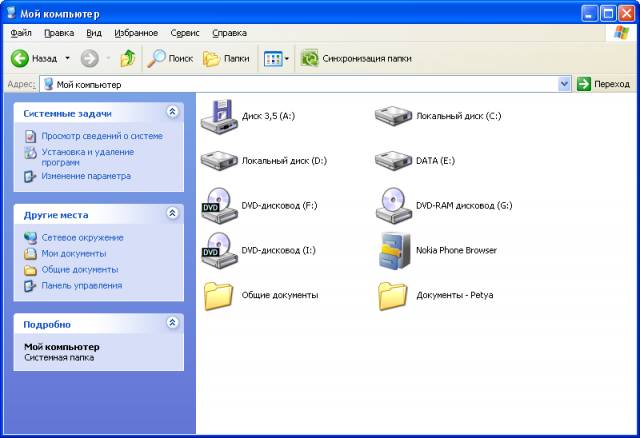640x438 pixels.
Task: Click Синхронизация папки toolbar button
Action: pyautogui.click(x=356, y=59)
